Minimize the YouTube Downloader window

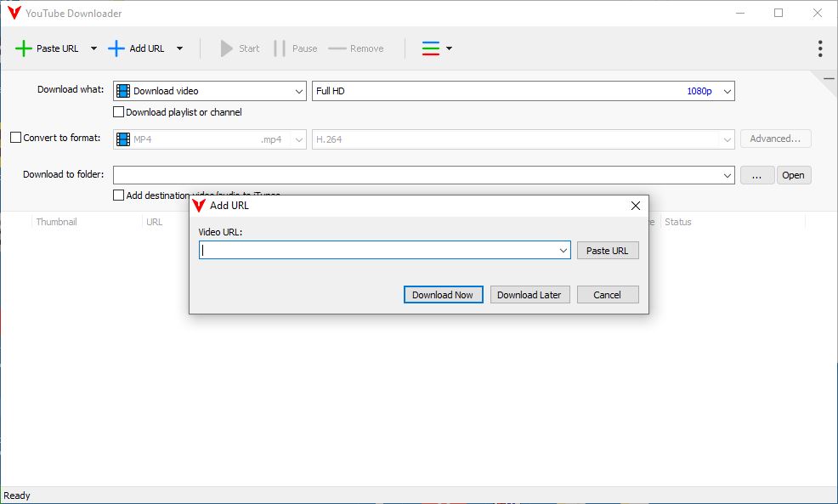tap(740, 13)
